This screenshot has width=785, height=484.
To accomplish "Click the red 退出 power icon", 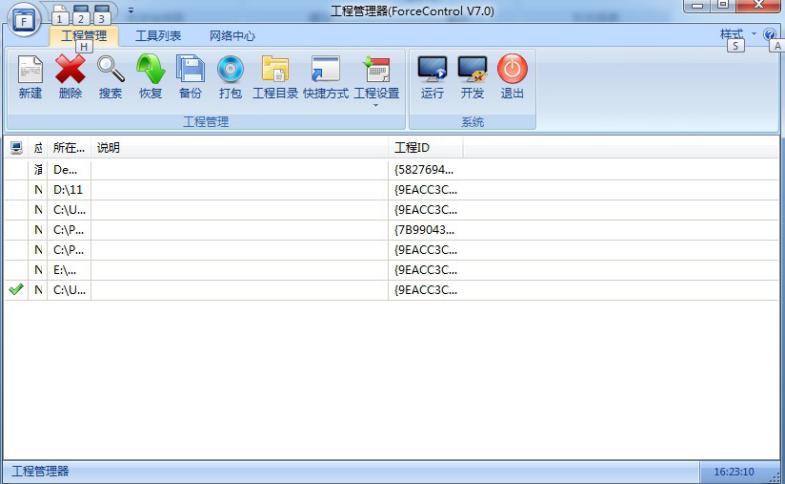I will tap(512, 69).
